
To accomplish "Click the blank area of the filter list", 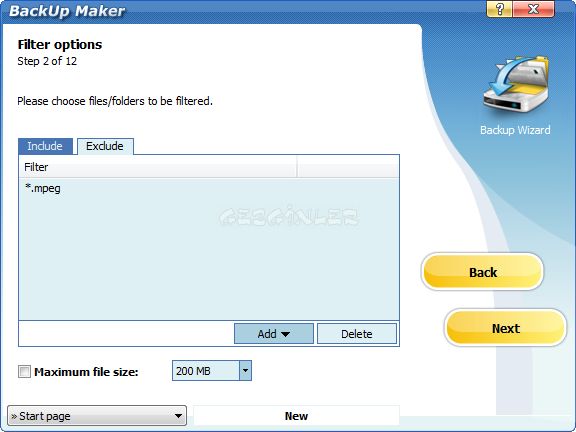I will click(209, 257).
